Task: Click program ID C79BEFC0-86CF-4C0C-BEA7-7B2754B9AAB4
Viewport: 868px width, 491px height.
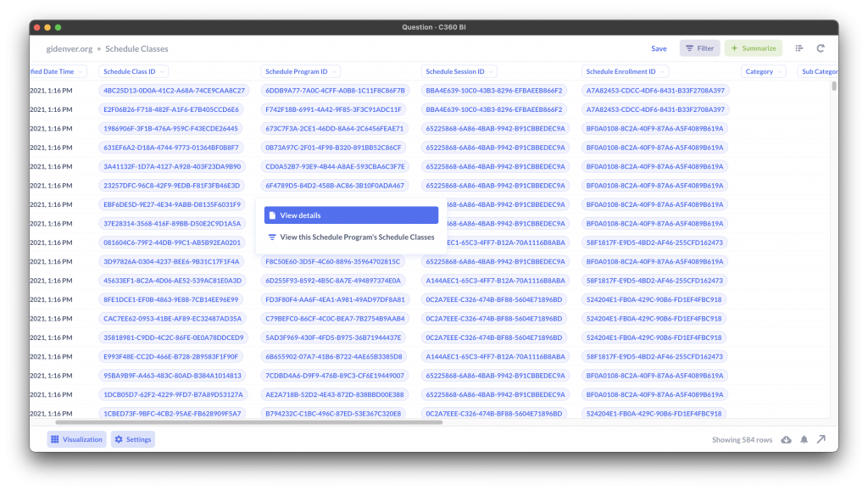Action: [x=335, y=318]
